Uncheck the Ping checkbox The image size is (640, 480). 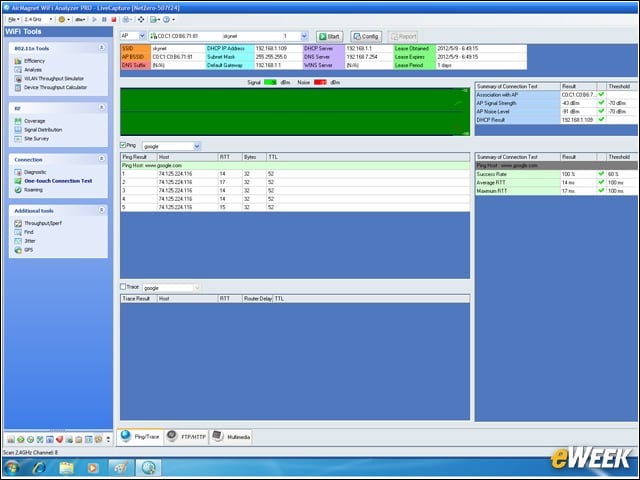click(x=123, y=145)
